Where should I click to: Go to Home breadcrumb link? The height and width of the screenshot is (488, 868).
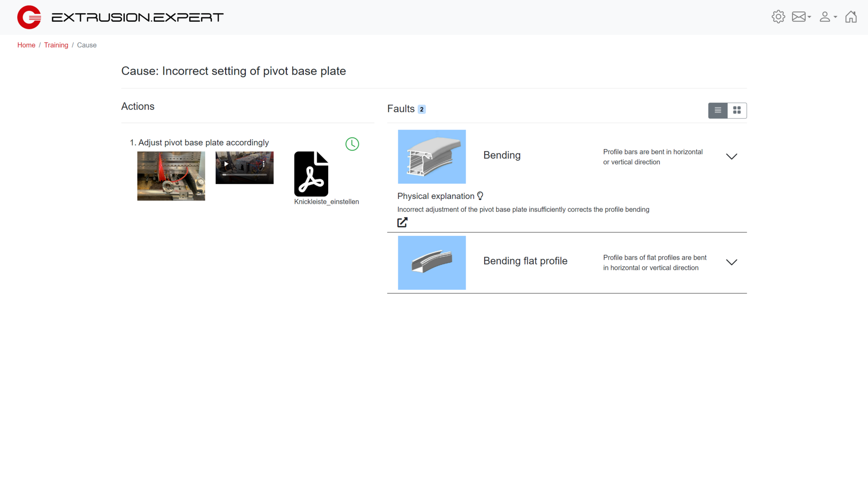26,45
